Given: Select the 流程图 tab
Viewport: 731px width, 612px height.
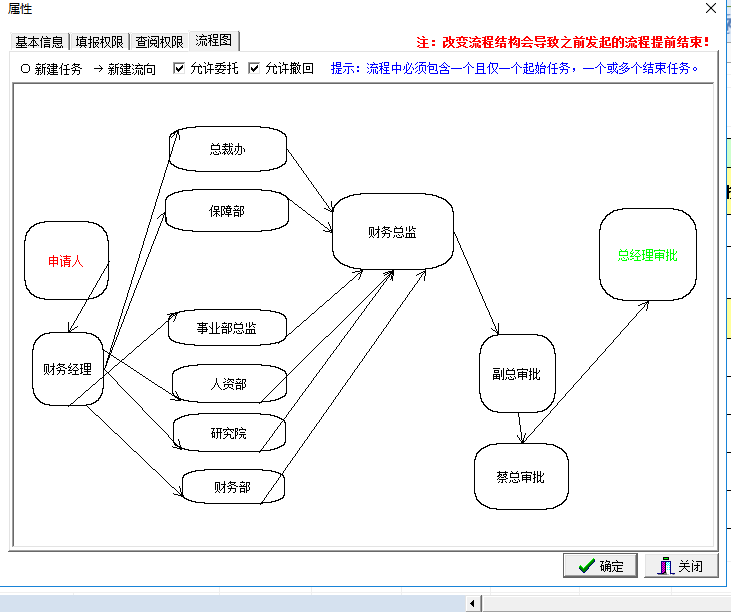Looking at the screenshot, I should pyautogui.click(x=214, y=41).
